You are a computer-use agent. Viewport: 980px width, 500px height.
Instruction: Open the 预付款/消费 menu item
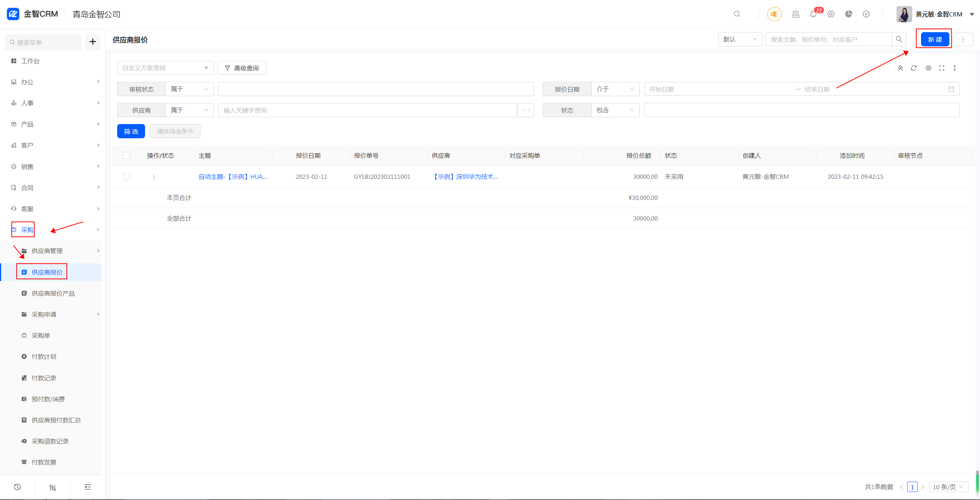click(51, 399)
